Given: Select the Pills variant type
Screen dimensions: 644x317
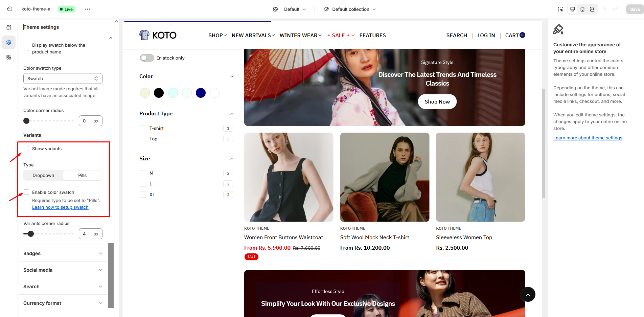Looking at the screenshot, I should click(x=83, y=175).
